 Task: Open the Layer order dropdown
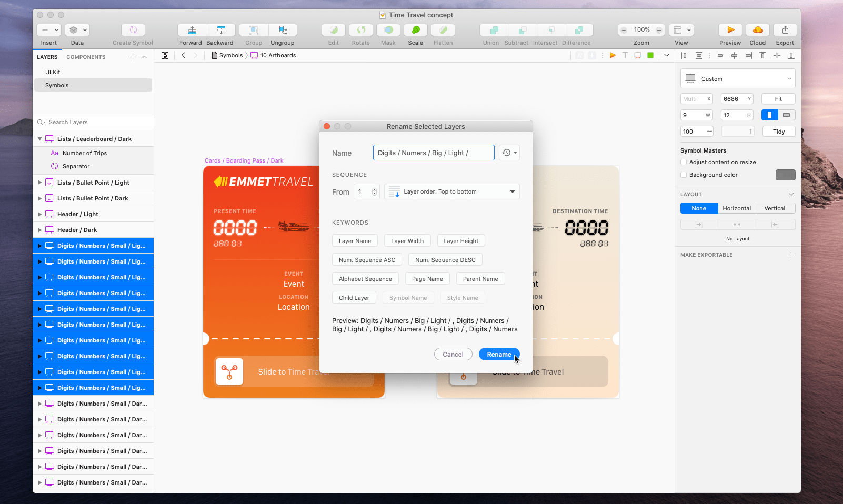[x=451, y=191]
